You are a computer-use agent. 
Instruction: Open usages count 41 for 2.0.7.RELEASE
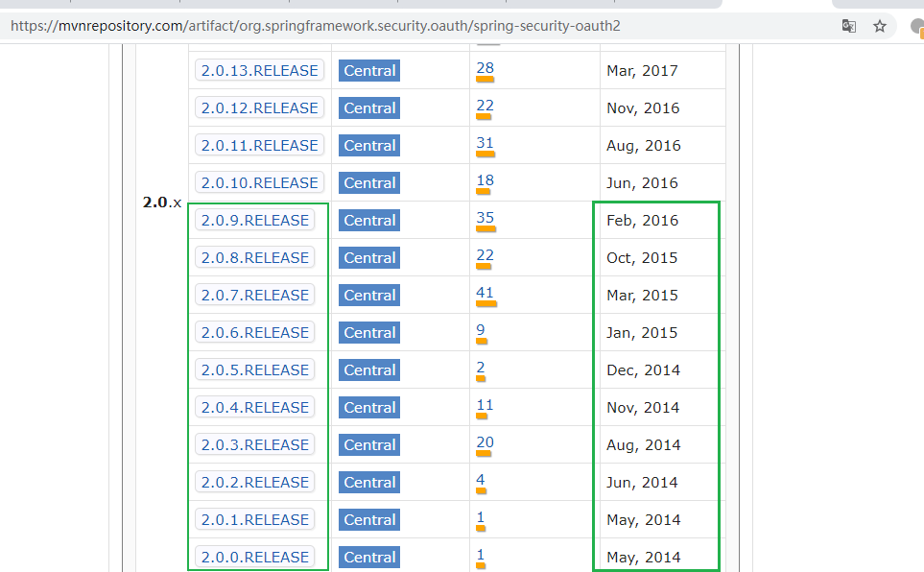485,293
